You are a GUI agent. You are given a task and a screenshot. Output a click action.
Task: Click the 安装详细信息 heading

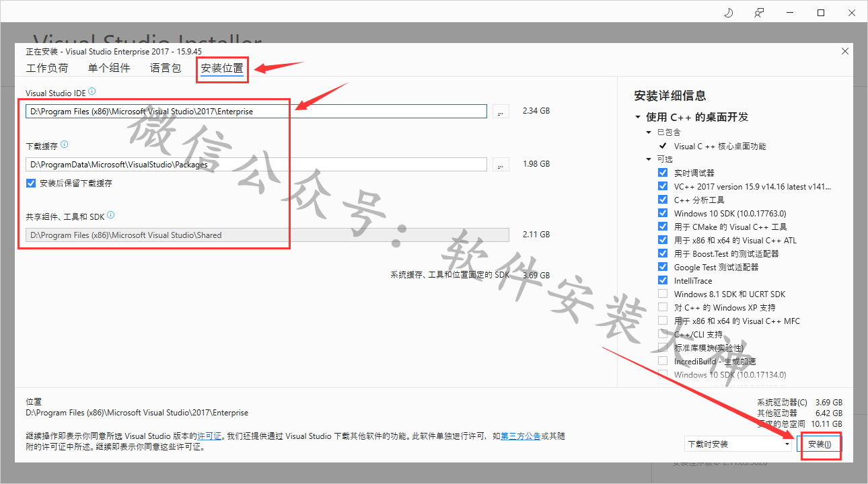[670, 95]
